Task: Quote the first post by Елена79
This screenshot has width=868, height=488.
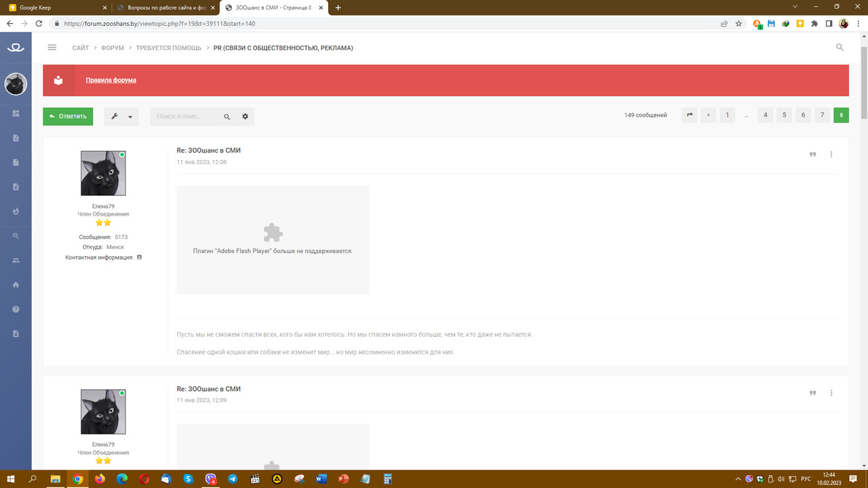Action: (x=812, y=155)
